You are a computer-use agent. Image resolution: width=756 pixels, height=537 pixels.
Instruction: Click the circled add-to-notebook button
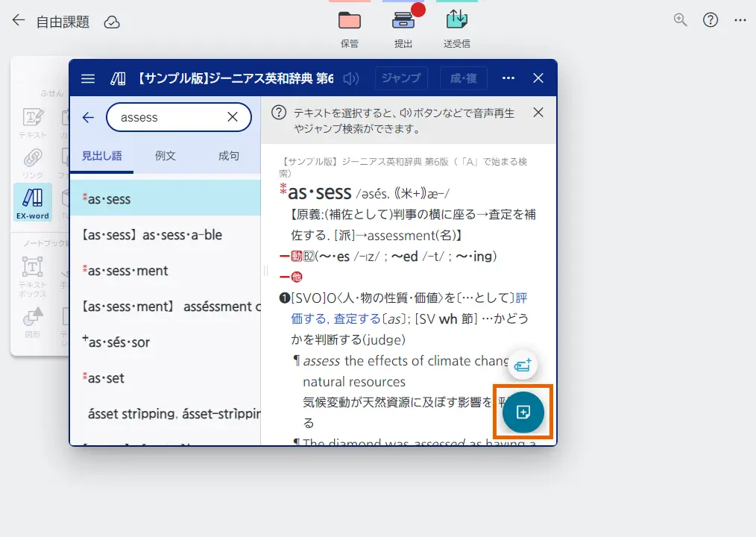click(522, 412)
